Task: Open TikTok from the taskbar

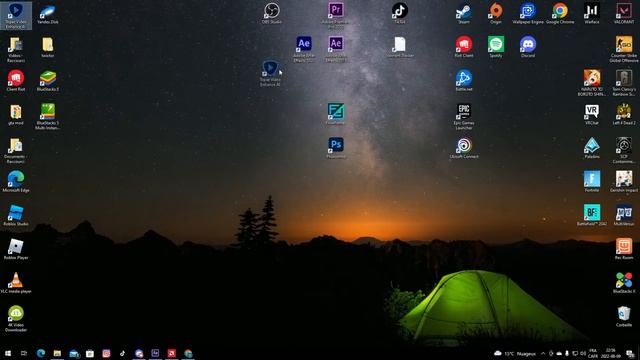Action: [122, 353]
